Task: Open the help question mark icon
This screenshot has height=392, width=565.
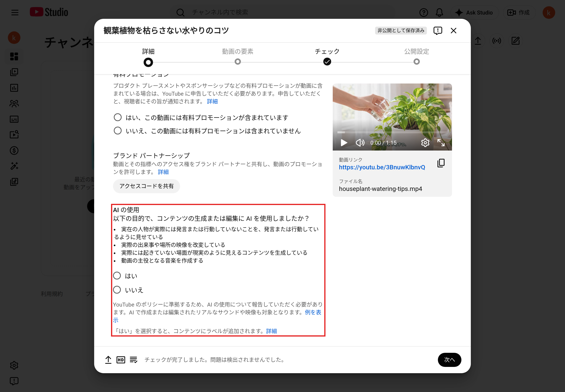Action: pyautogui.click(x=423, y=13)
